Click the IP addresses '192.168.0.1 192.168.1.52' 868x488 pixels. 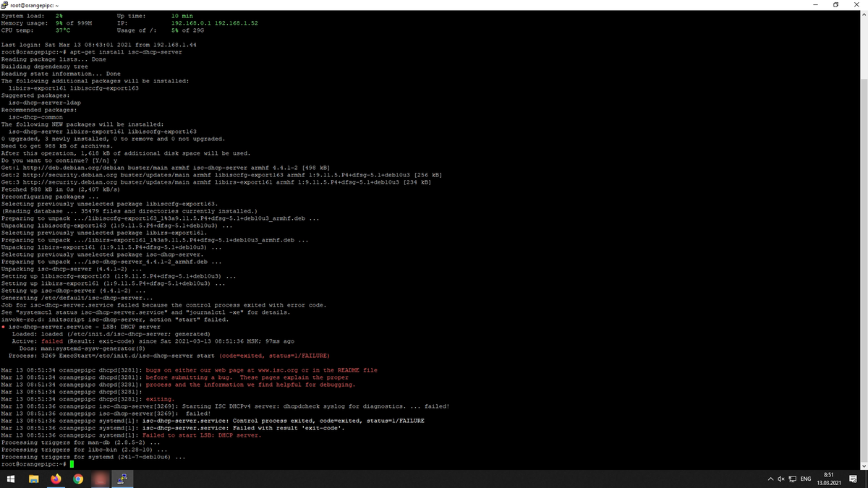tap(215, 23)
